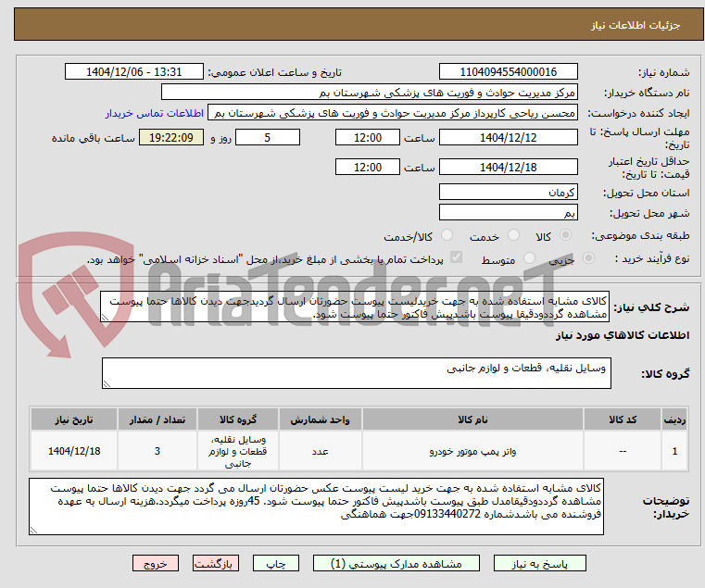Click the resize handle of buyer notes box

[33, 531]
